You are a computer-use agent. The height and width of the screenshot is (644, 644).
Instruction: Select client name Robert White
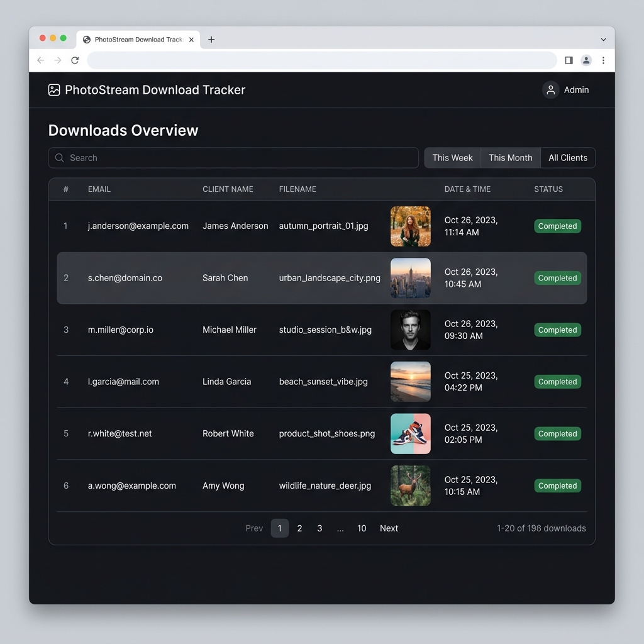pos(228,434)
